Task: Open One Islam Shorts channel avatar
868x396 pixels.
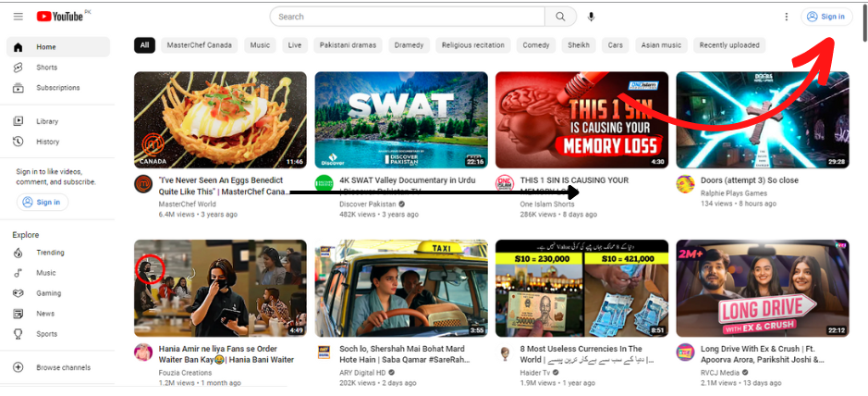Action: pyautogui.click(x=505, y=184)
